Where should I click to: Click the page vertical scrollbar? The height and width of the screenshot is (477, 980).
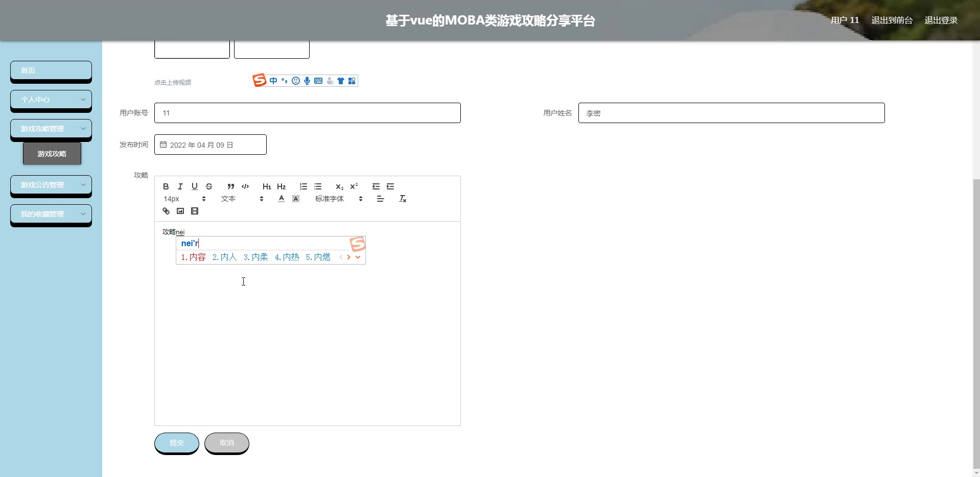[x=976, y=324]
